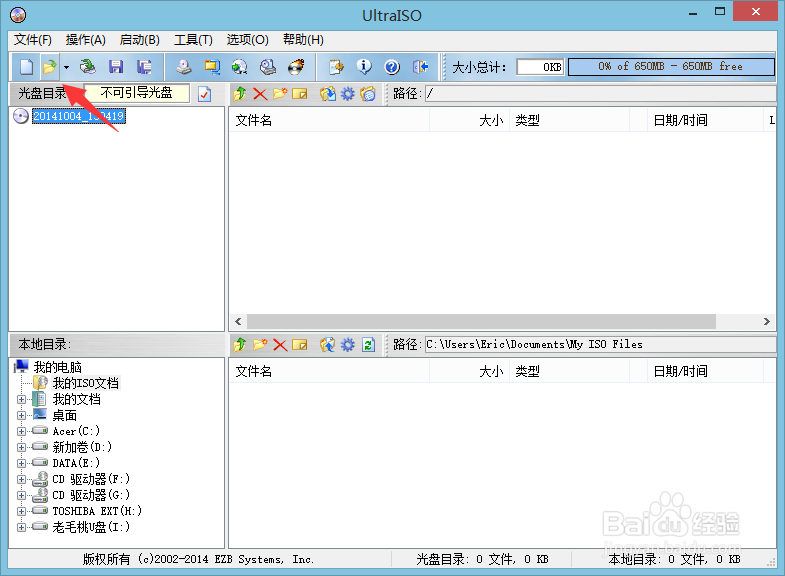785x576 pixels.
Task: Click the New blank document icon
Action: coord(26,67)
